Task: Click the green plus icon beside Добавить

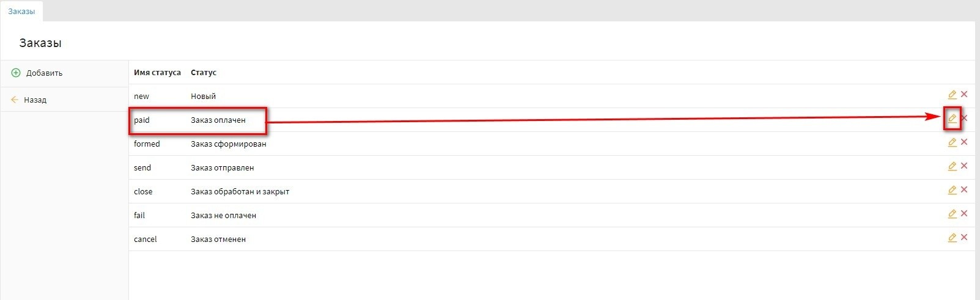Action: (16, 73)
